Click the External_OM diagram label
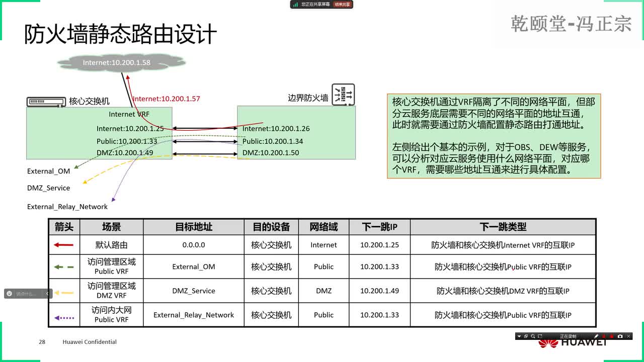The height and width of the screenshot is (362, 644). (49, 171)
